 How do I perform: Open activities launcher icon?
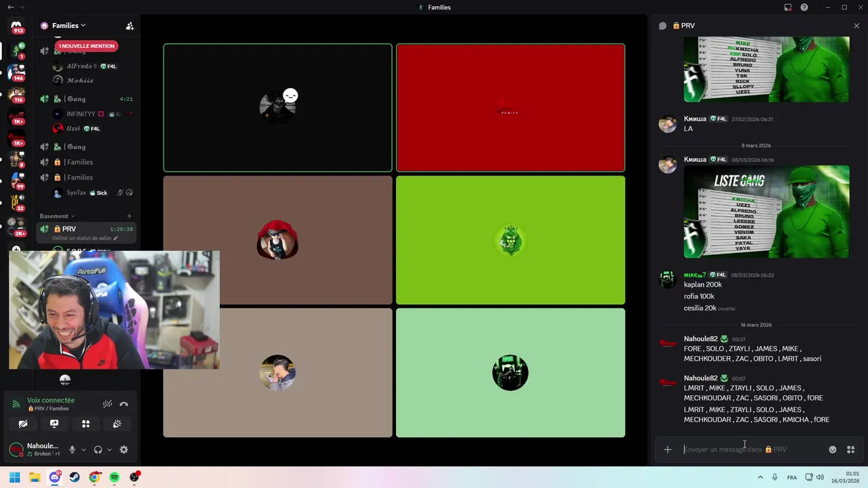click(85, 424)
